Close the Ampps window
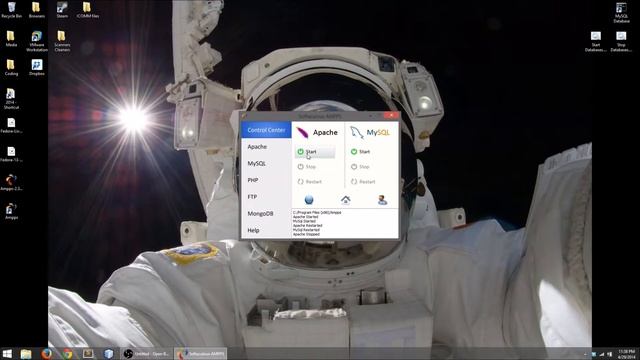The height and width of the screenshot is (360, 640). tap(391, 116)
